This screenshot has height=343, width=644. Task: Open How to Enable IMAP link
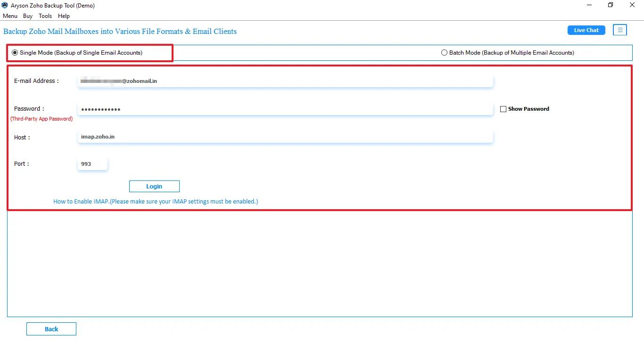pos(156,201)
